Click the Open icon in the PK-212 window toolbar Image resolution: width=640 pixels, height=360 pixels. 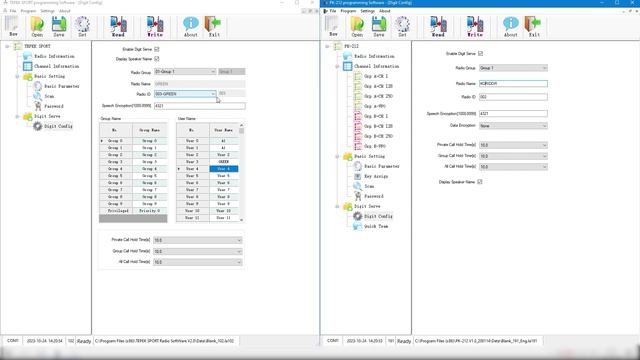[357, 27]
